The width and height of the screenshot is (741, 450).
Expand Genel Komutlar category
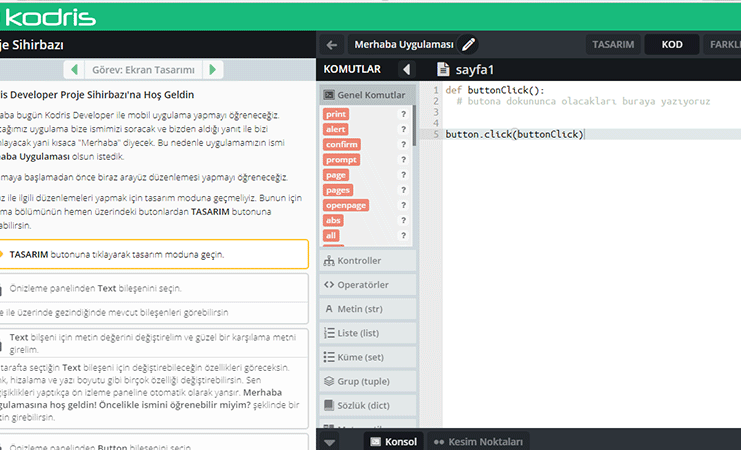[368, 95]
